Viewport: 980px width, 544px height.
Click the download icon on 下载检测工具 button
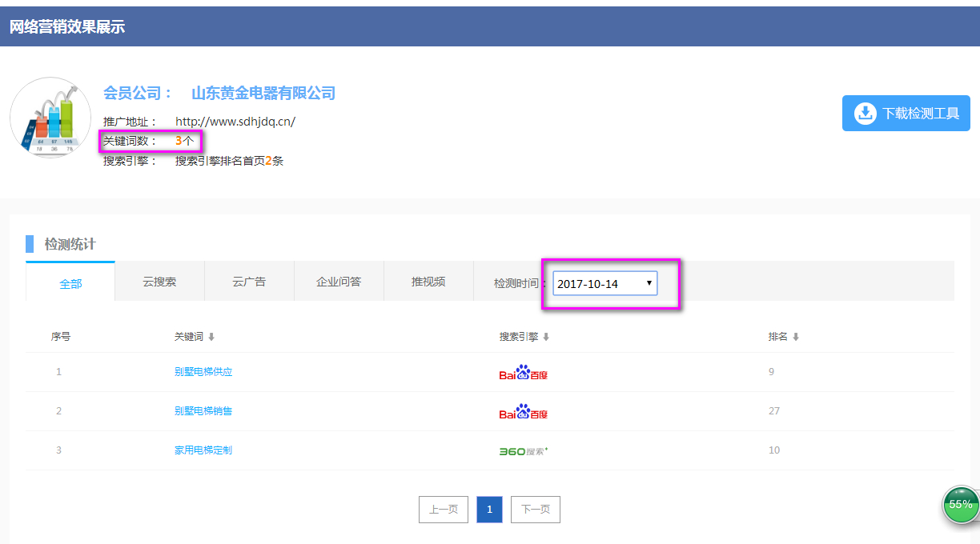[865, 114]
